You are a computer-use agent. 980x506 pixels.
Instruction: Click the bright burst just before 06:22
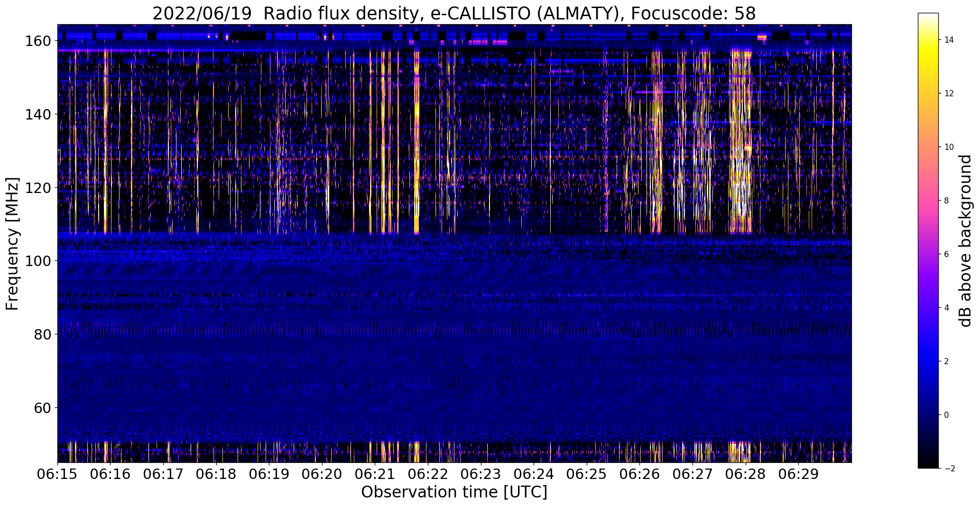pyautogui.click(x=416, y=142)
